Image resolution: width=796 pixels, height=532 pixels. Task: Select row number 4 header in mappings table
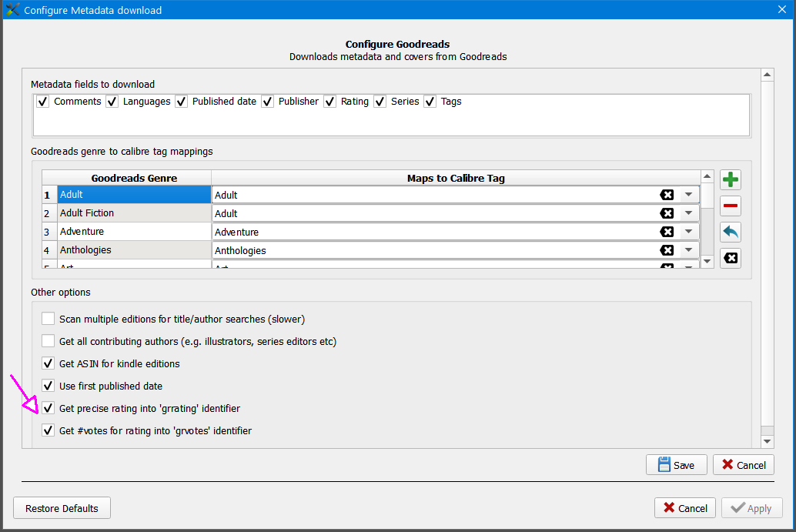pos(49,249)
